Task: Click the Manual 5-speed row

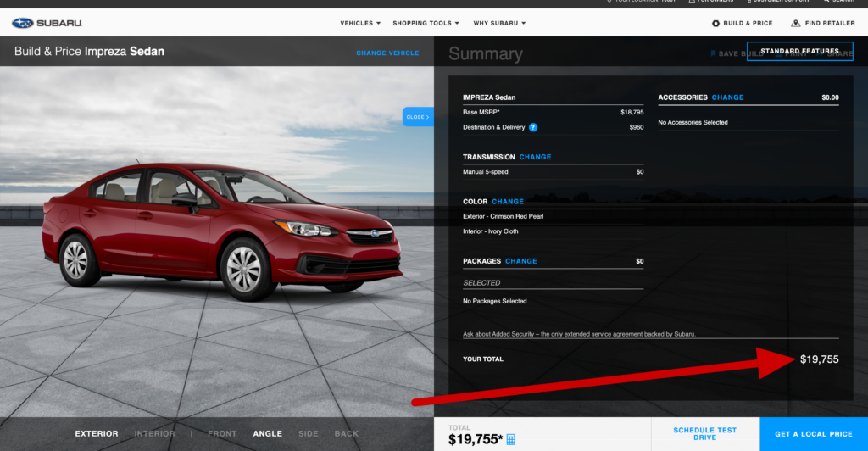Action: coord(553,172)
